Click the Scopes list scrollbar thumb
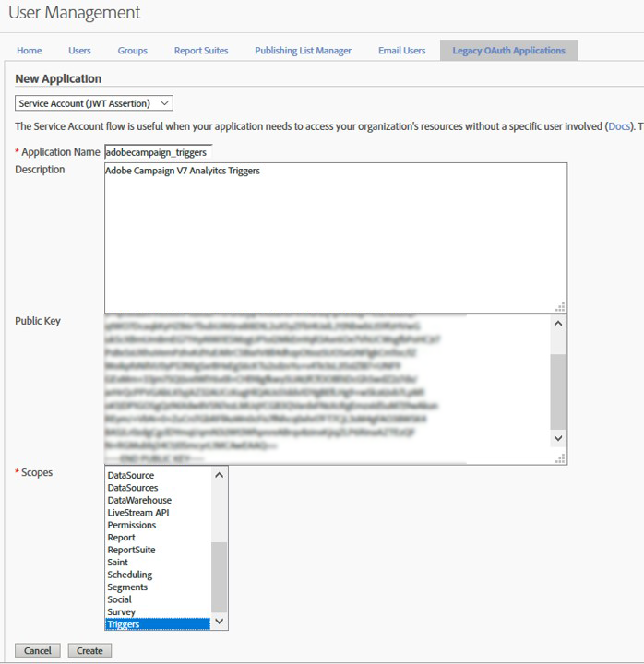This screenshot has height=664, width=644. 219,577
